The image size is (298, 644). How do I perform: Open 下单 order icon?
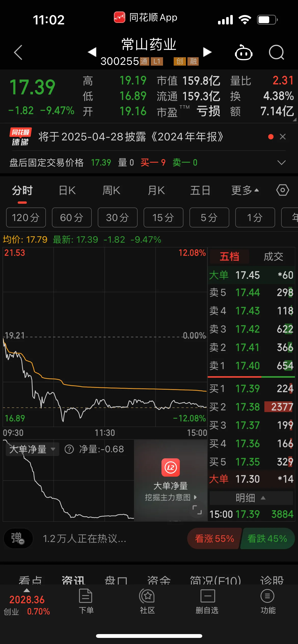point(86,601)
